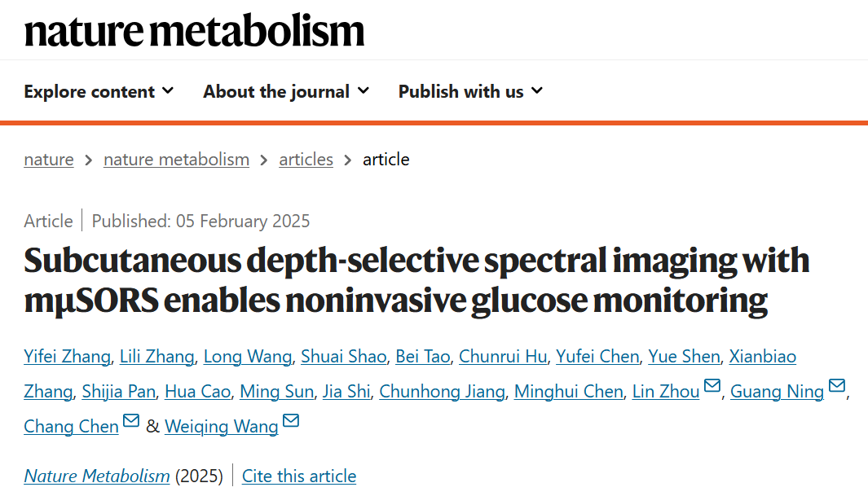This screenshot has width=868, height=496.
Task: Click author name Chunhong Jiang
Action: (x=442, y=392)
